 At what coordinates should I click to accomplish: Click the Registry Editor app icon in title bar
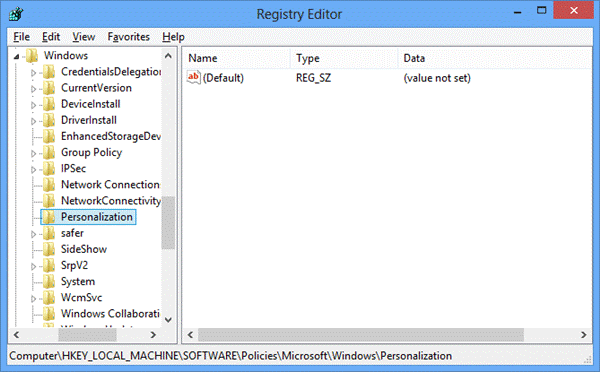point(16,14)
